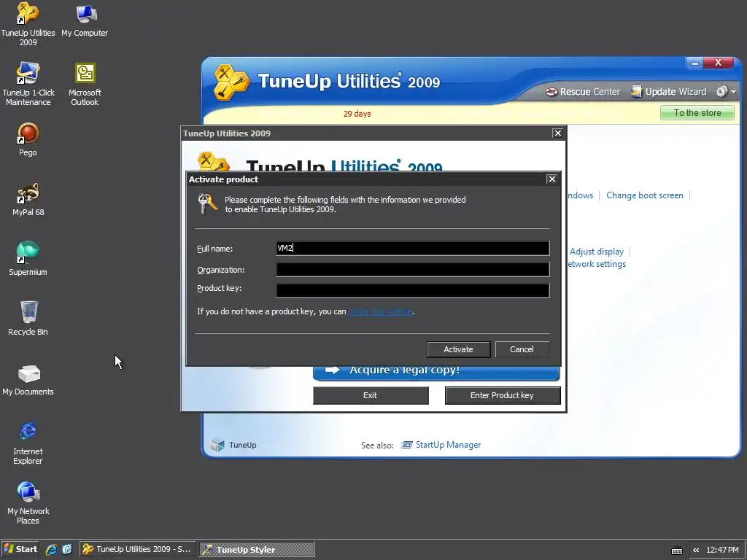Switch to TuneUp Styler taskbar item
The image size is (747, 560).
[x=258, y=549]
